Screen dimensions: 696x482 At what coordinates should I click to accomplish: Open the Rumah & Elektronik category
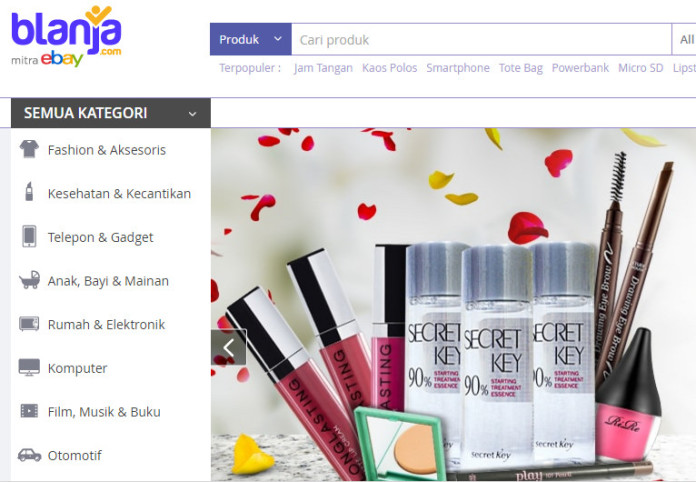pos(106,324)
